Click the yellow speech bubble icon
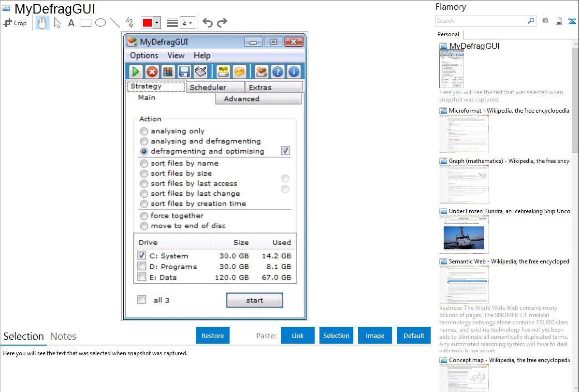This screenshot has height=392, width=579. (x=239, y=72)
